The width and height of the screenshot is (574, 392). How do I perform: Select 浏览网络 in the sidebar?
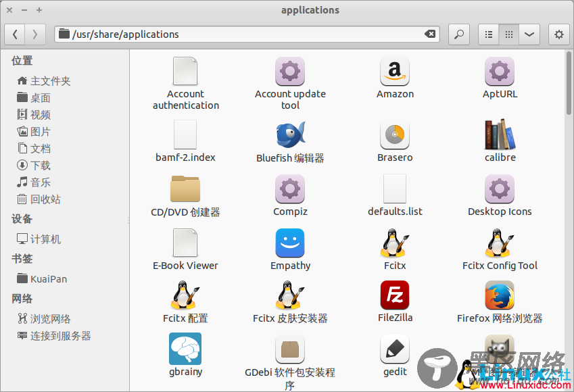[44, 319]
